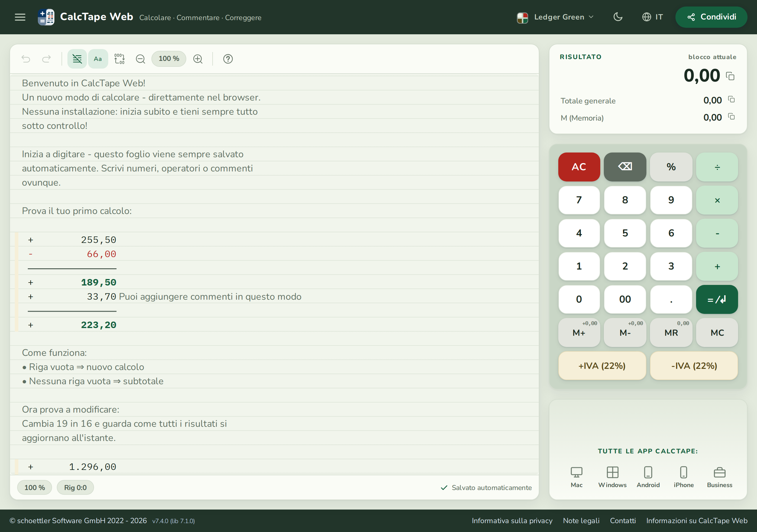Click the CalcTape Web logo icon
The height and width of the screenshot is (532, 757).
coord(46,17)
